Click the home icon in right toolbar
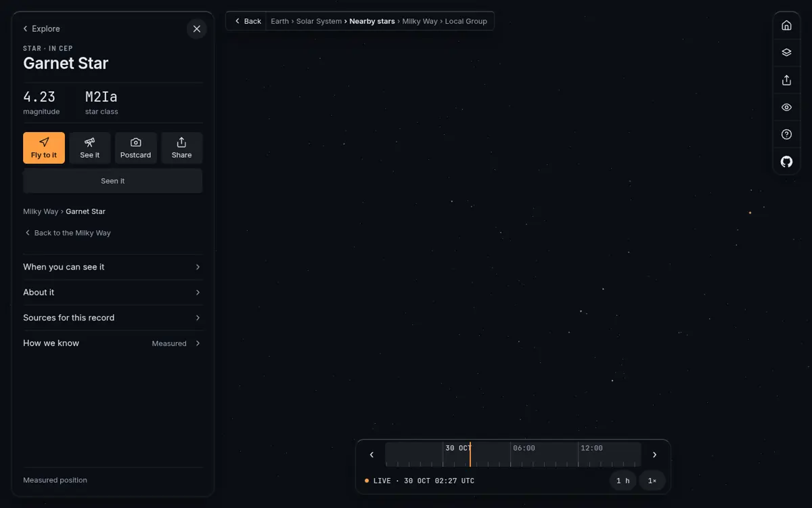 coord(786,25)
